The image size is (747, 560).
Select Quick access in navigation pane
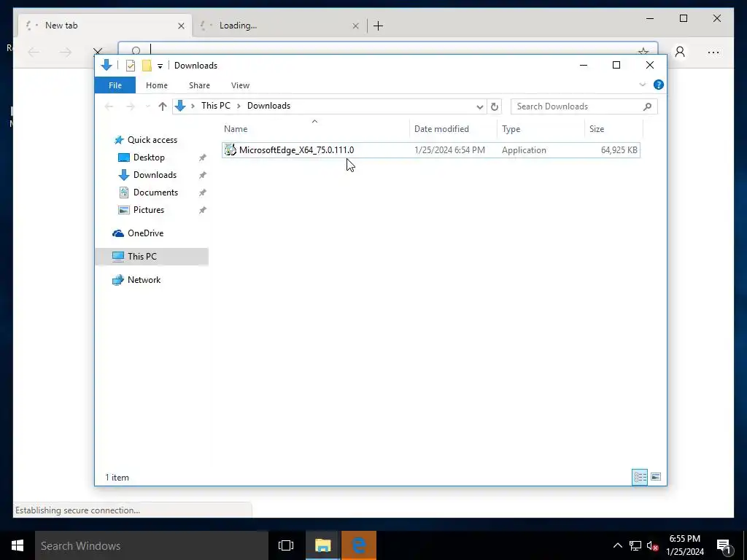click(x=152, y=140)
